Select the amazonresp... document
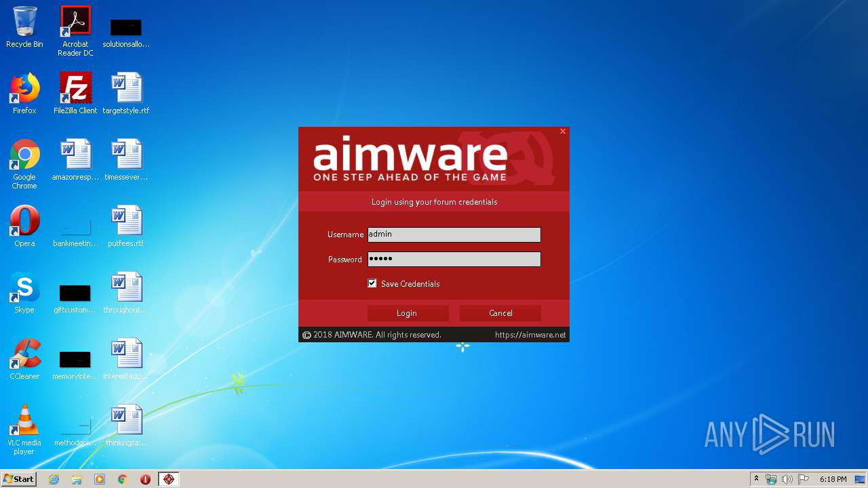Viewport: 868px width, 488px height. click(x=75, y=160)
